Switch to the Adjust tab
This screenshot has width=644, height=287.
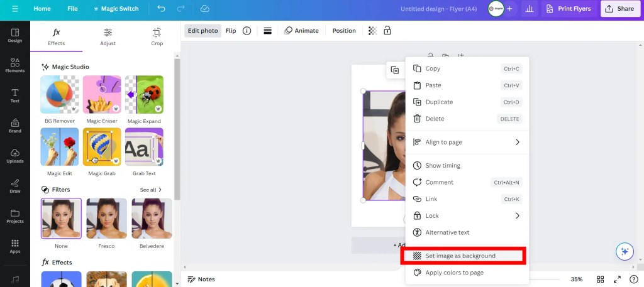click(x=108, y=36)
